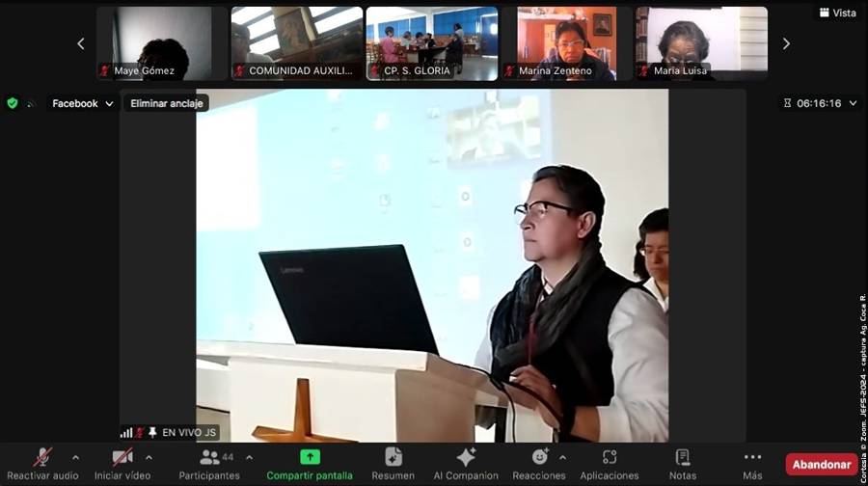Click the AI Companion label text
Screen dimensions: 868x486
pyautogui.click(x=466, y=475)
